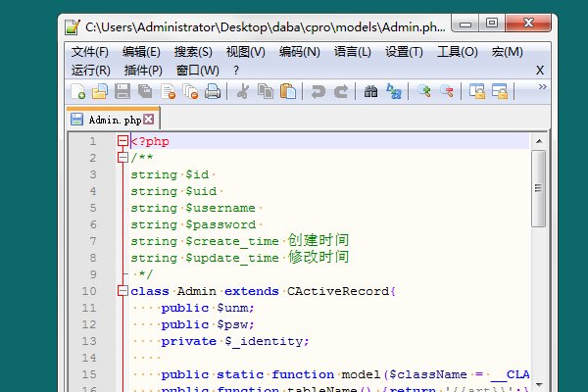Click the Paste clipboard icon
The width and height of the screenshot is (588, 392).
[x=288, y=91]
